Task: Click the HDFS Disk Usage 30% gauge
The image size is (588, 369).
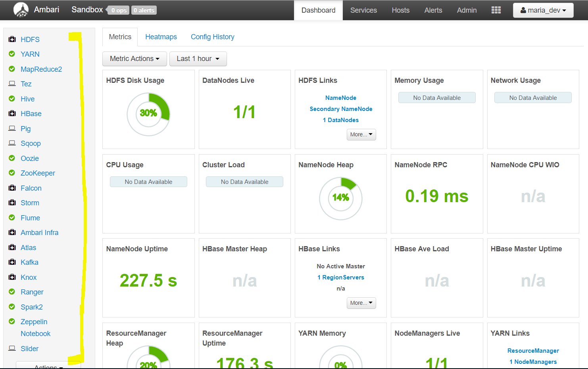Action: click(x=148, y=114)
